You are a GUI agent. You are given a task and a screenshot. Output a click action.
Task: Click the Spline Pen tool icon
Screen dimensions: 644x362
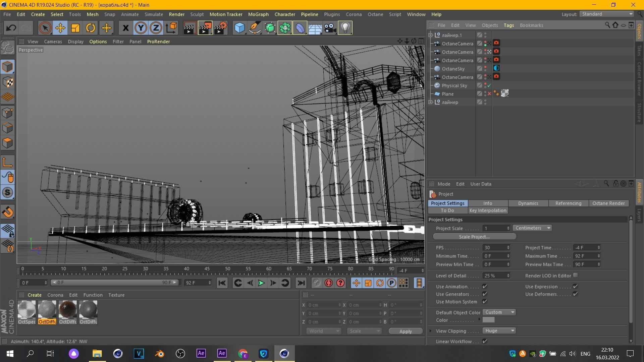click(x=255, y=28)
